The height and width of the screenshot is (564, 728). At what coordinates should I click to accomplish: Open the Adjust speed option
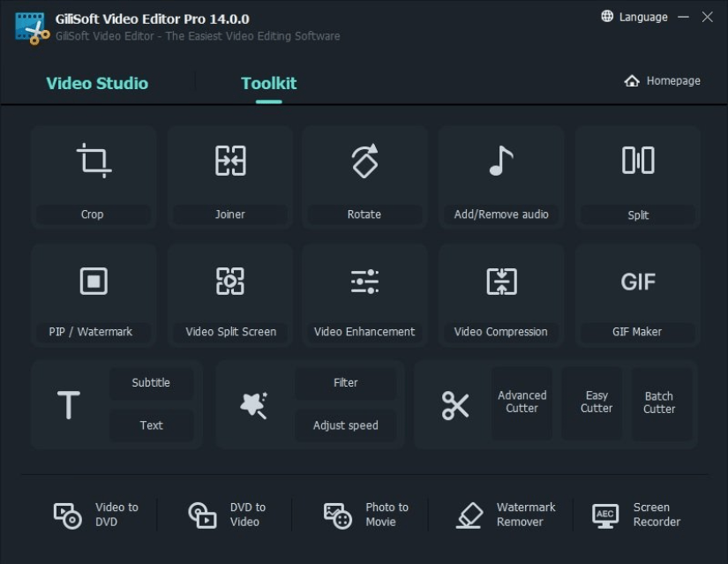pyautogui.click(x=345, y=425)
